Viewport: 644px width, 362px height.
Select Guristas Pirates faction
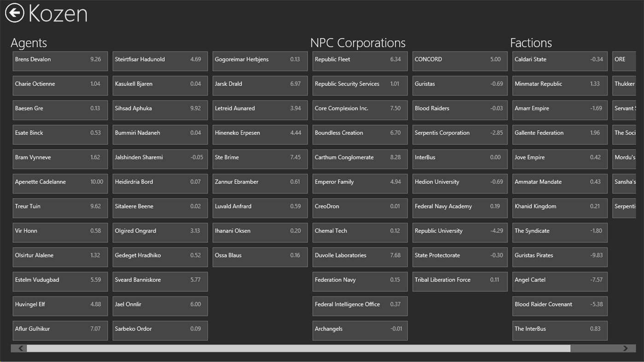coord(560,257)
